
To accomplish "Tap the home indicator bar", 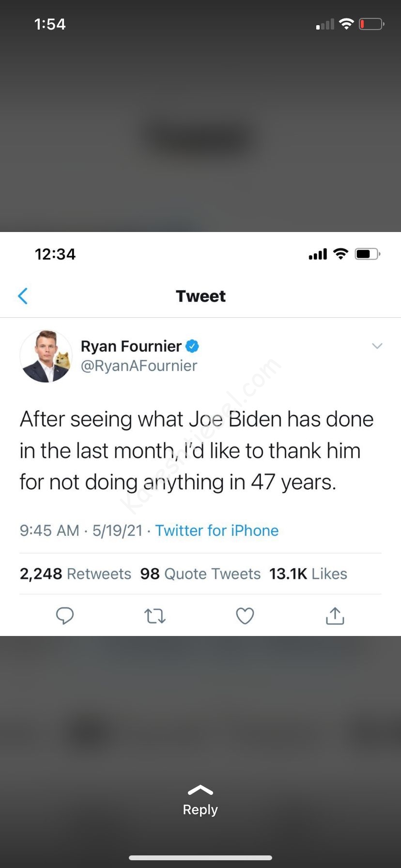I will click(x=200, y=858).
